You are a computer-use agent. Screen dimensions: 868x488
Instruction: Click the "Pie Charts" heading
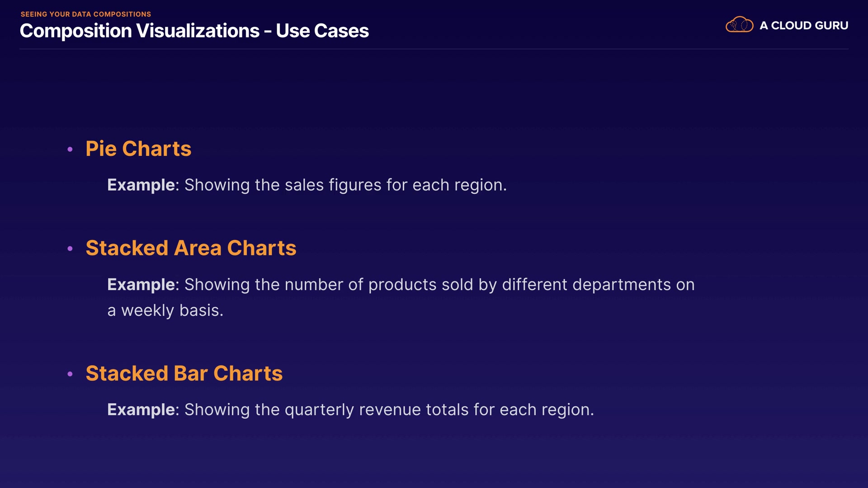pyautogui.click(x=138, y=149)
